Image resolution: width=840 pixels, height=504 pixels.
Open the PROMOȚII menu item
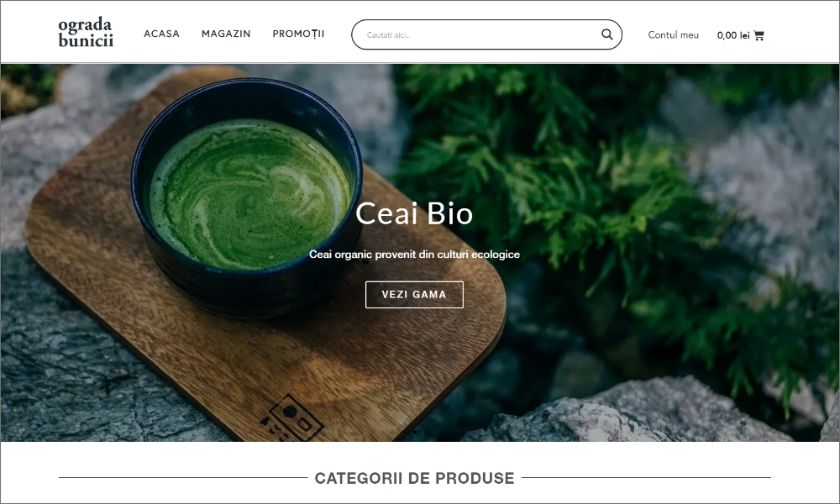[298, 34]
